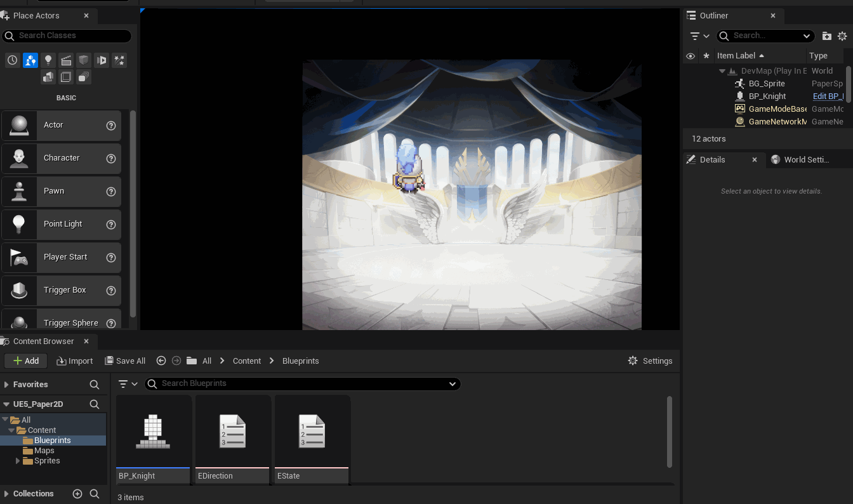853x504 pixels.
Task: Click the Search Blueprints input field
Action: pos(302,383)
